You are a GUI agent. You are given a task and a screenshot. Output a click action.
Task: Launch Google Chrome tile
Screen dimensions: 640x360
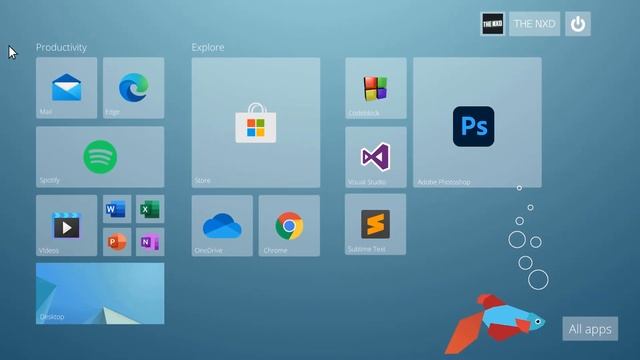289,226
